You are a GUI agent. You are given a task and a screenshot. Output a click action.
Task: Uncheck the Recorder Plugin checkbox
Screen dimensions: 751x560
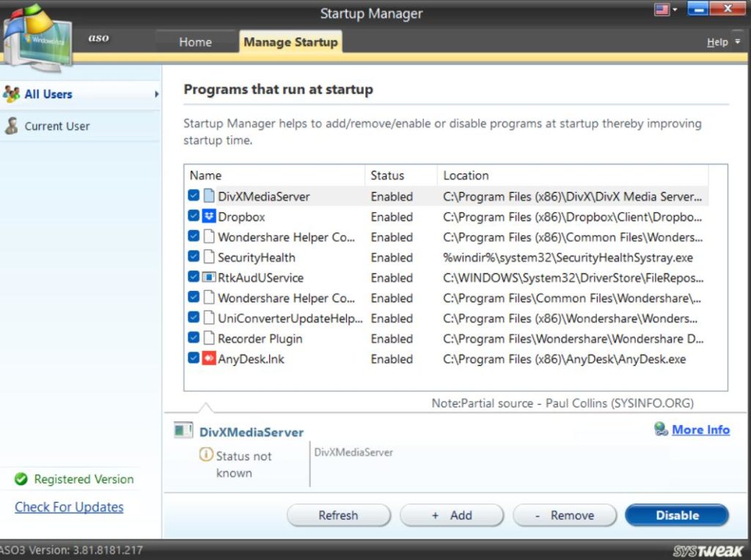pos(194,337)
